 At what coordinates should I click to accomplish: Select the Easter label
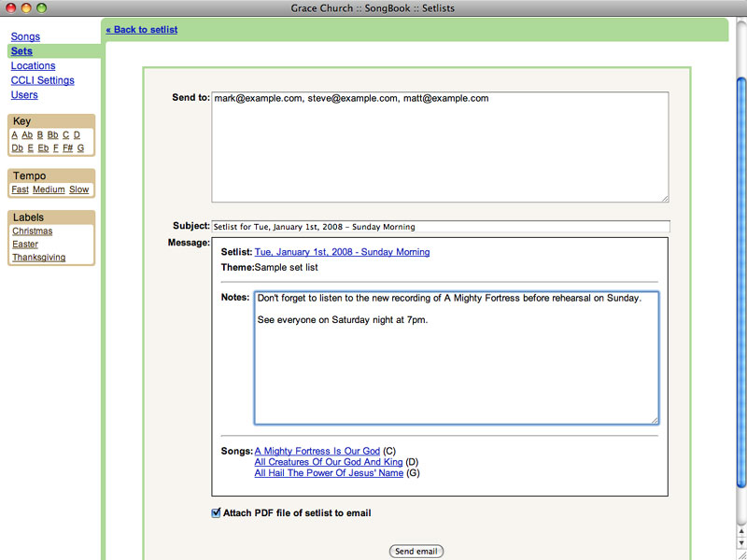25,245
